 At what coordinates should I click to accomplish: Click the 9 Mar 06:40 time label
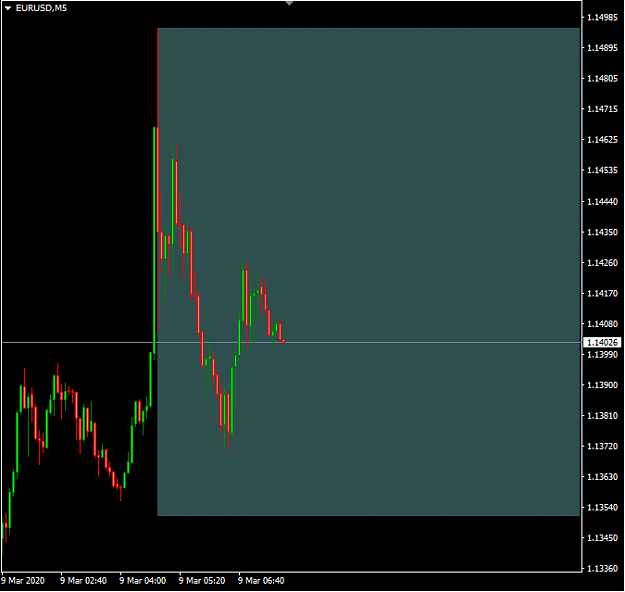(261, 581)
